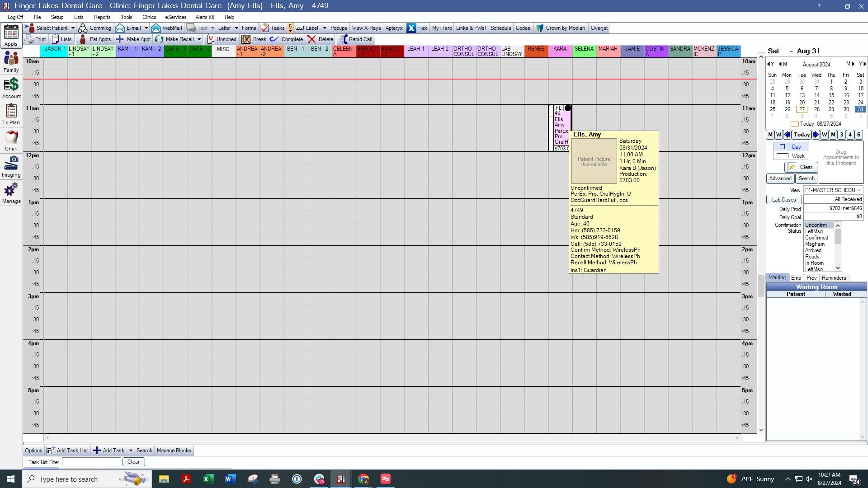Switch to the Reminders tab
The width and height of the screenshot is (868, 488).
pos(834,278)
